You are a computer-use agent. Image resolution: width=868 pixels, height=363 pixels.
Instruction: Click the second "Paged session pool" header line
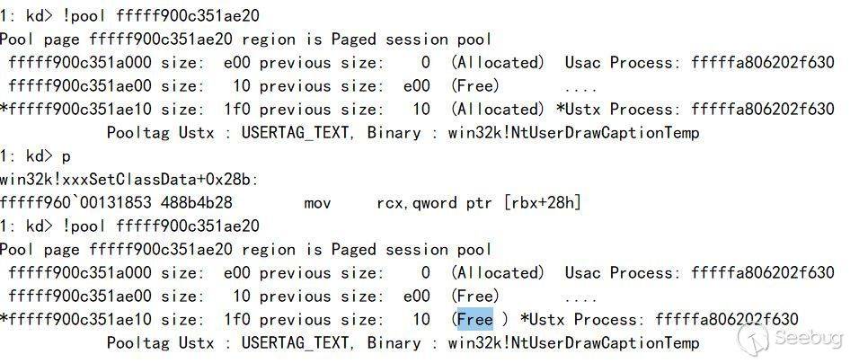246,249
